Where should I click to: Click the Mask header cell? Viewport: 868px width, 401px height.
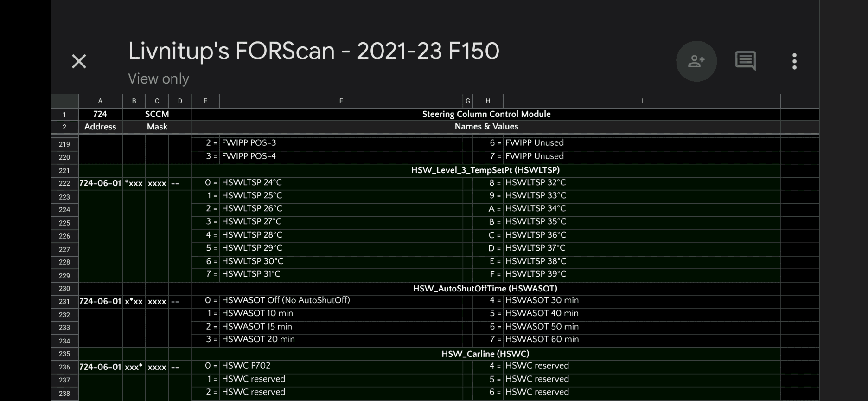157,127
